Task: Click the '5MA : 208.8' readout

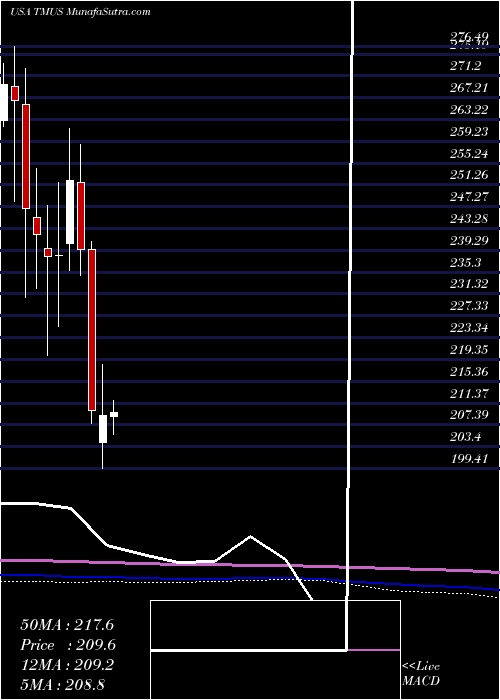Action: click(x=62, y=685)
